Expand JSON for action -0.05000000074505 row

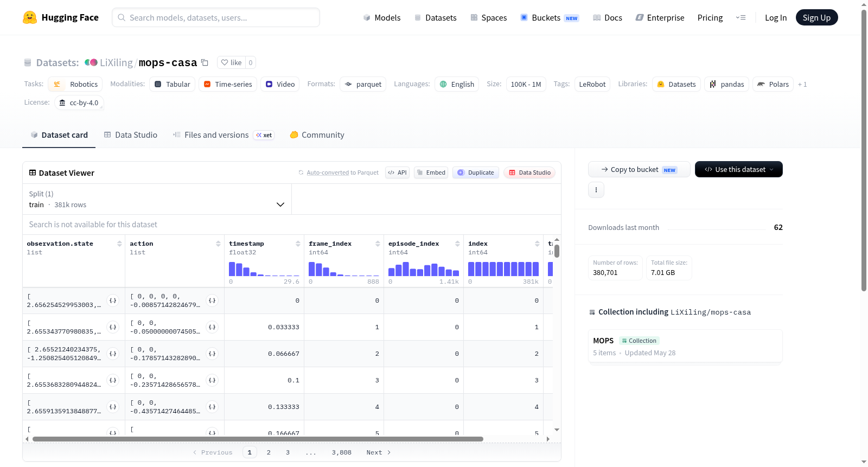click(x=212, y=327)
